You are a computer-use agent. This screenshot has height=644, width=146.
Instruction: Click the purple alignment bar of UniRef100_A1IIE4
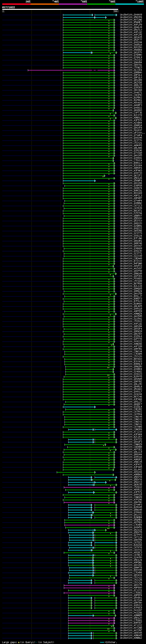[71, 70]
